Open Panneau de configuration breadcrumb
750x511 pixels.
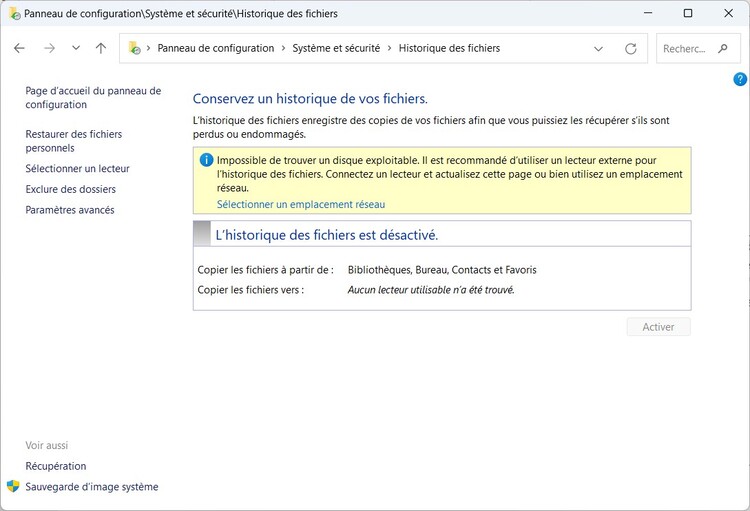point(216,48)
